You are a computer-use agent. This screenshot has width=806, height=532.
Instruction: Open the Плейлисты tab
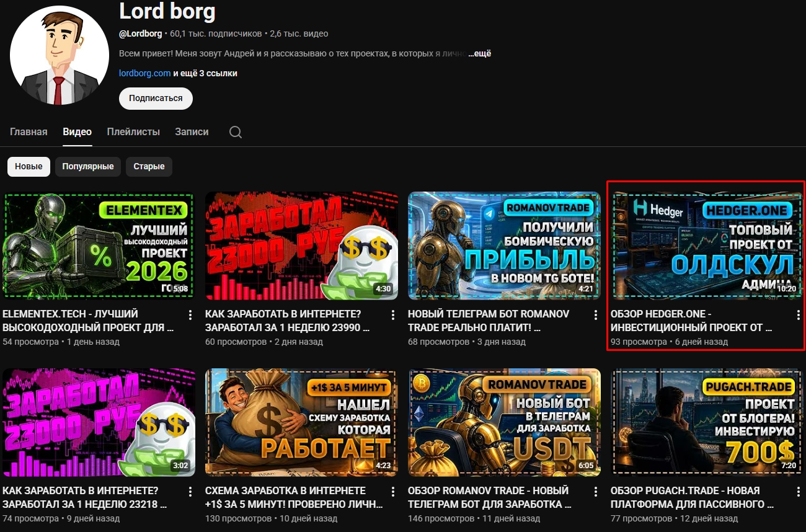tap(133, 131)
